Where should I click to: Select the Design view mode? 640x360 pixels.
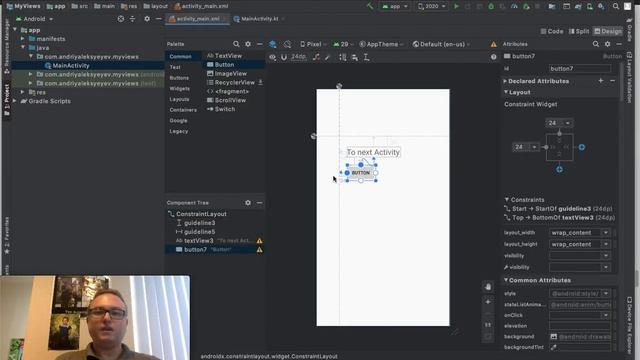608,31
